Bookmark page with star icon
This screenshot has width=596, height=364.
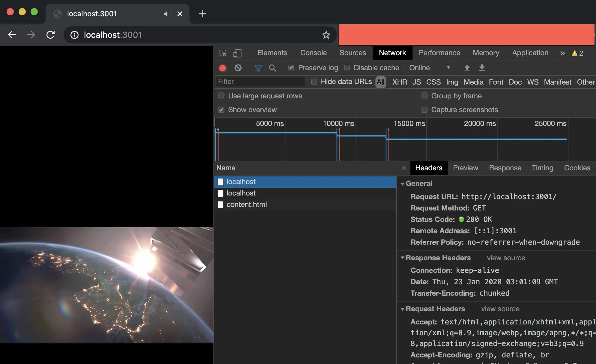(x=326, y=35)
